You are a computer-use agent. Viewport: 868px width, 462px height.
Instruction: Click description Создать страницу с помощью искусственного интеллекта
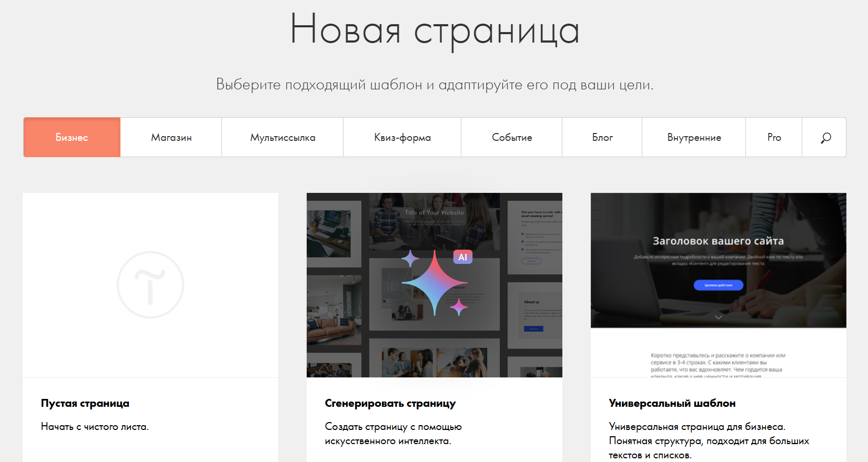tap(393, 434)
